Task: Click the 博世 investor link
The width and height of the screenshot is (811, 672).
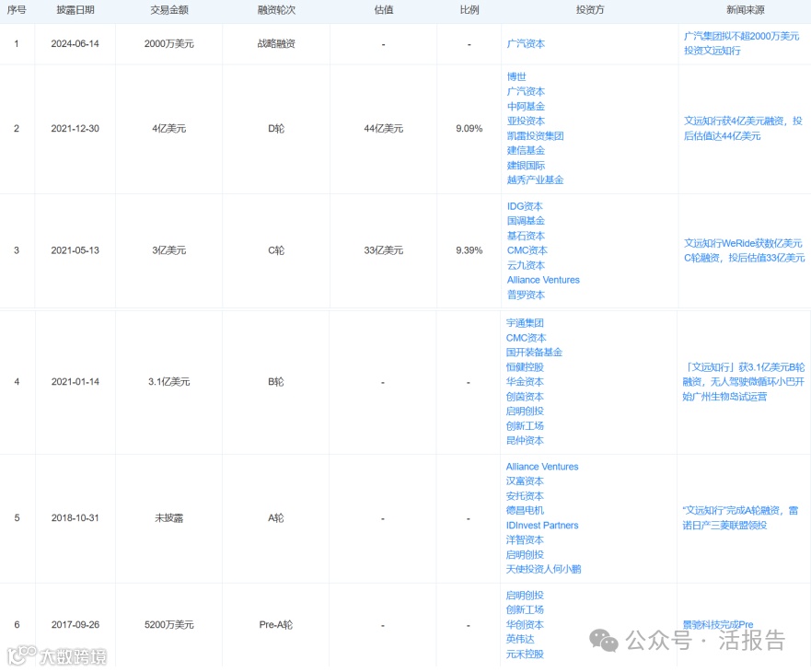Action: (x=516, y=76)
